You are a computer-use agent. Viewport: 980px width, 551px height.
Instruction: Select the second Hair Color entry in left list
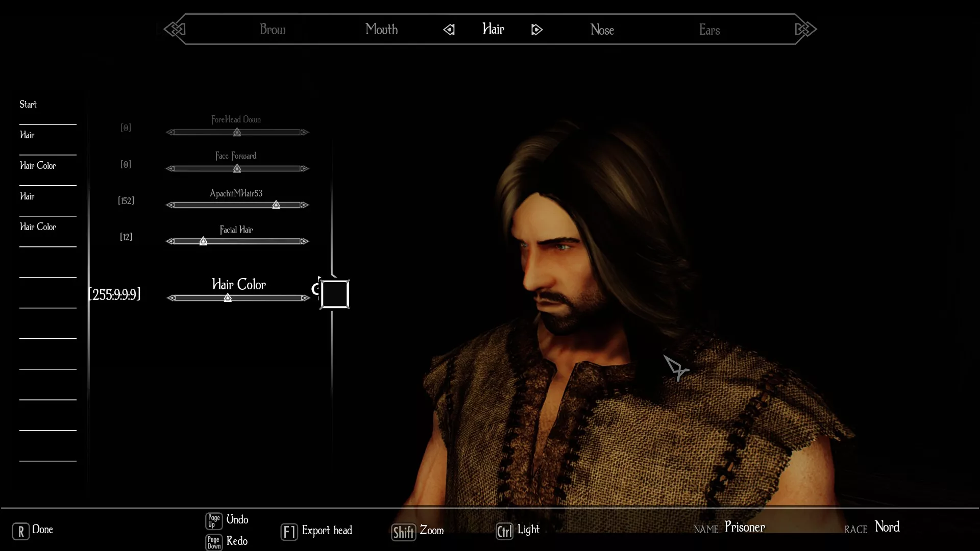coord(38,227)
